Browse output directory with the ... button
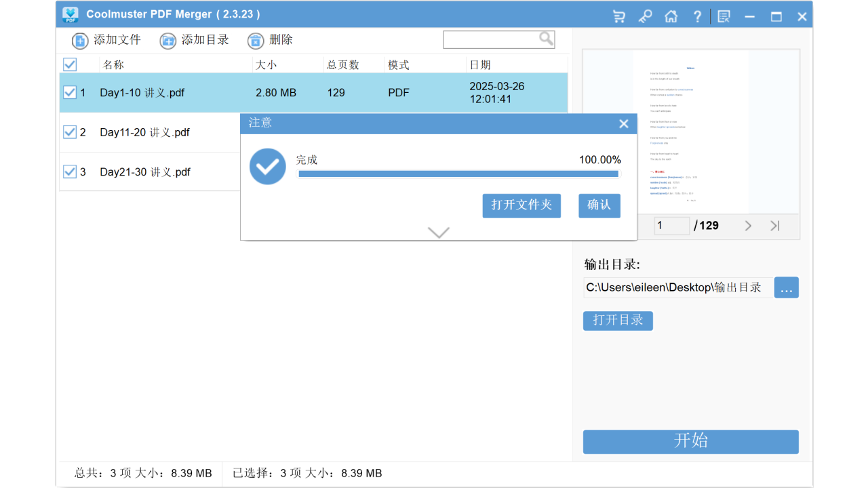This screenshot has height=488, width=868. [786, 287]
